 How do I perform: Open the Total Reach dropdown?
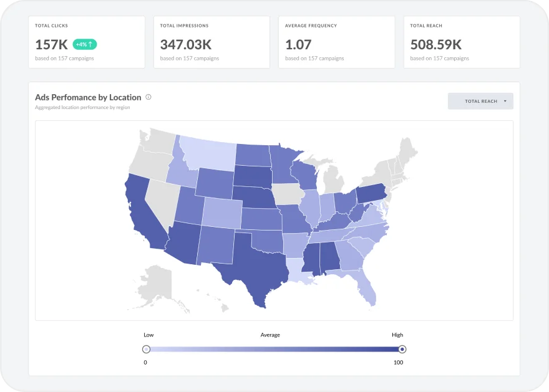480,101
